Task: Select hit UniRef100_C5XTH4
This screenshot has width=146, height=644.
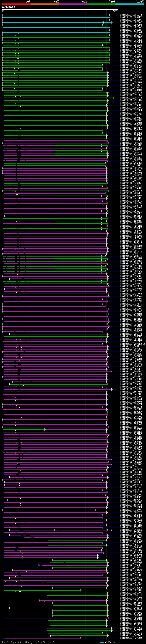Action: pos(131,82)
